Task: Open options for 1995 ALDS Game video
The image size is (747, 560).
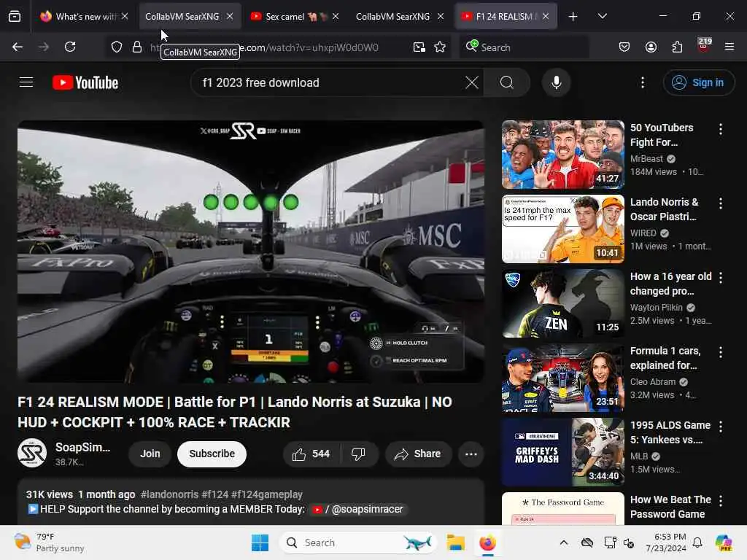Action: 720,426
